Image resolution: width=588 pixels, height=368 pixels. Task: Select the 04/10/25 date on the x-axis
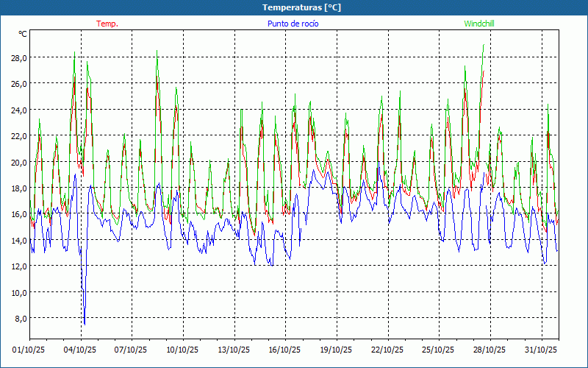pos(81,350)
